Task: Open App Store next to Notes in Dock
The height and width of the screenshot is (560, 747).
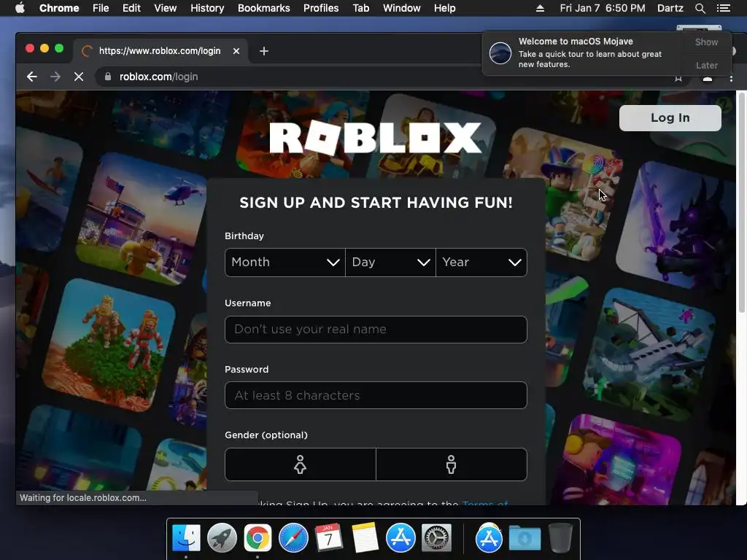Action: pos(400,538)
